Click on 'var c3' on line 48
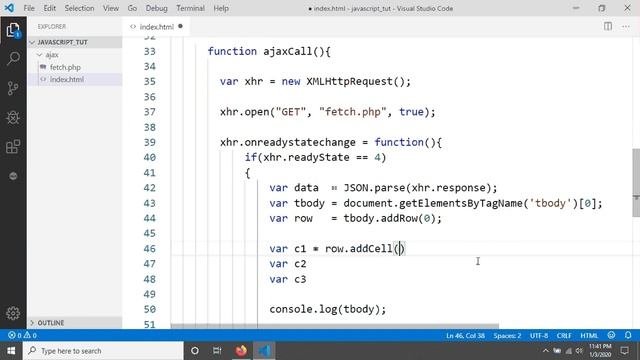 288,279
